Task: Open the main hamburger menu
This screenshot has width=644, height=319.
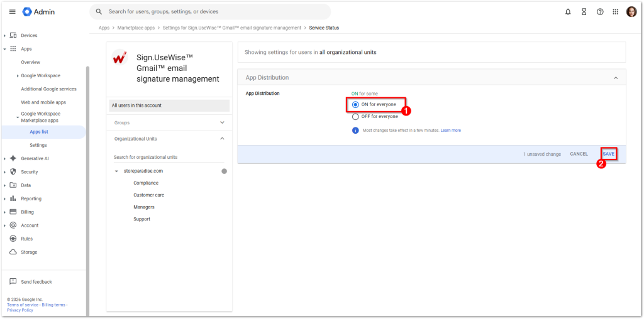Action: click(x=12, y=12)
